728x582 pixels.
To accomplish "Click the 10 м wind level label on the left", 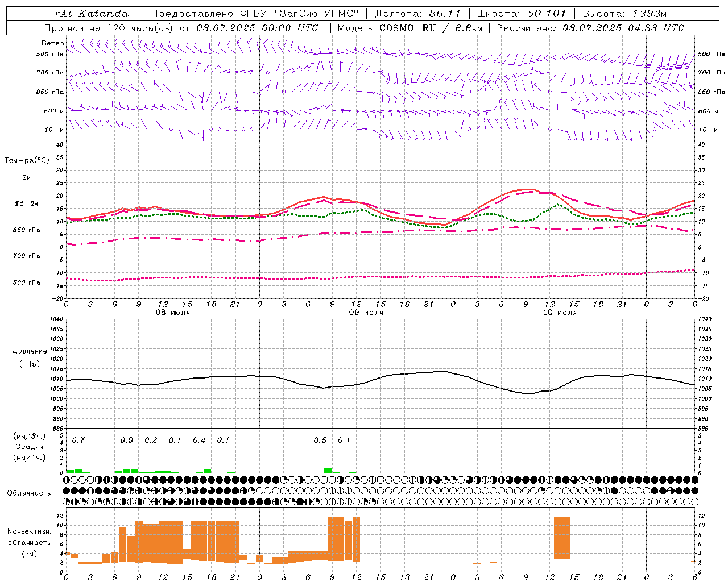I will (55, 130).
